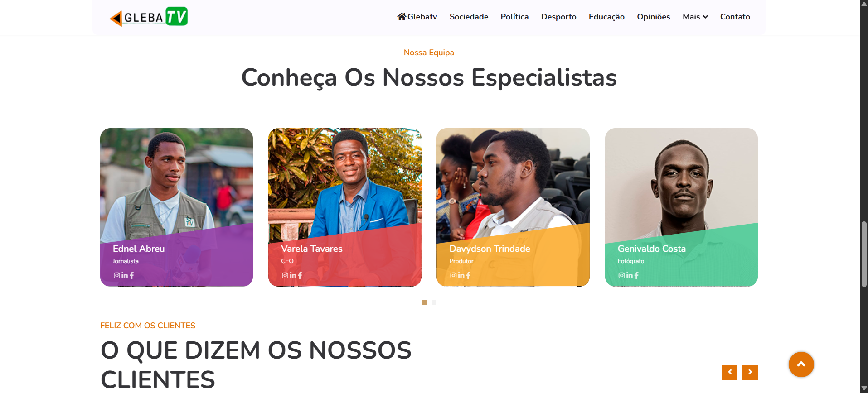Click the page vertical scrollbar thumb

864,254
